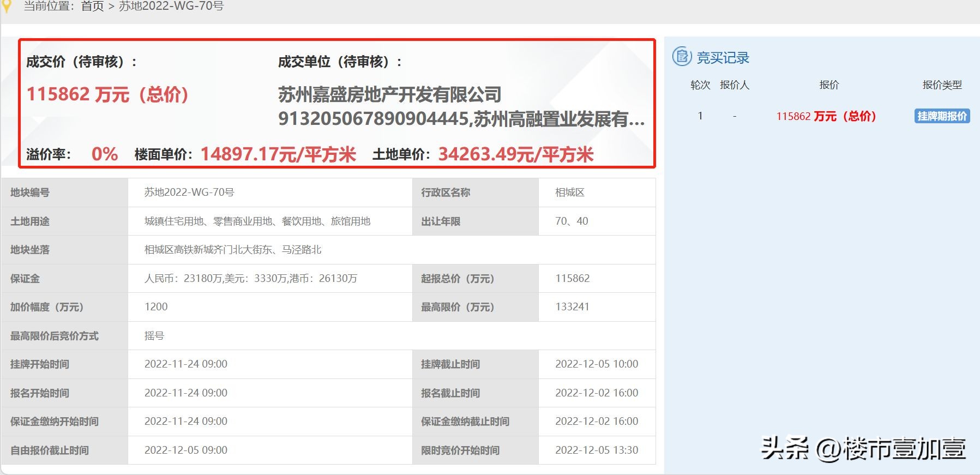Click the 地块坐落 address cell
Image resolution: width=980 pixels, height=475 pixels.
click(x=233, y=250)
